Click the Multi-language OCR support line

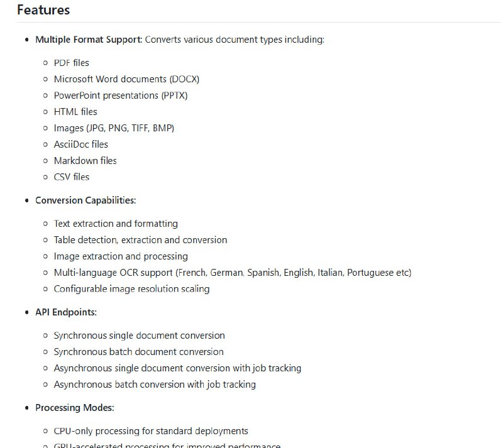(233, 273)
